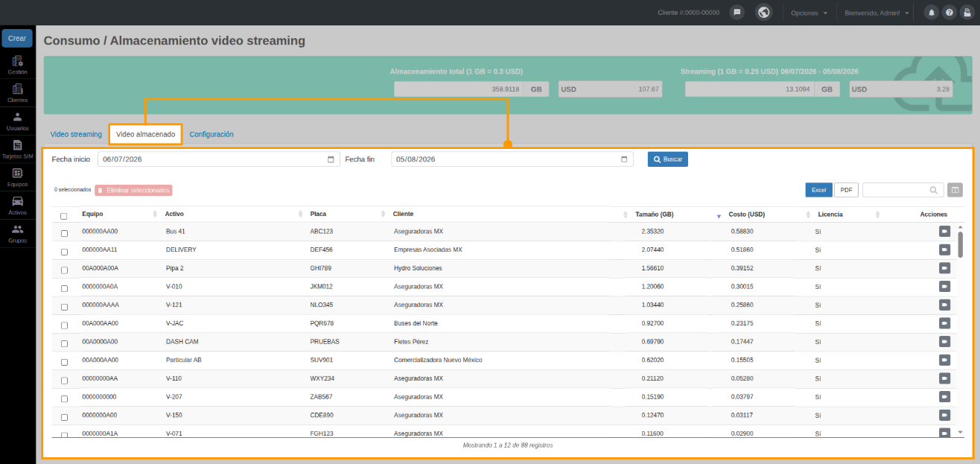The width and height of the screenshot is (980, 464).
Task: Click the globe language icon
Action: [x=763, y=13]
